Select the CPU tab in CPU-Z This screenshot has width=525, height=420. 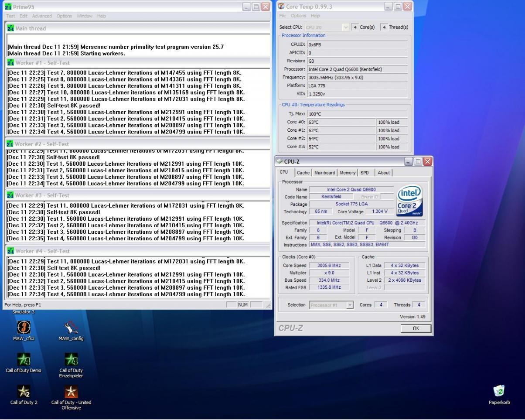pyautogui.click(x=284, y=172)
